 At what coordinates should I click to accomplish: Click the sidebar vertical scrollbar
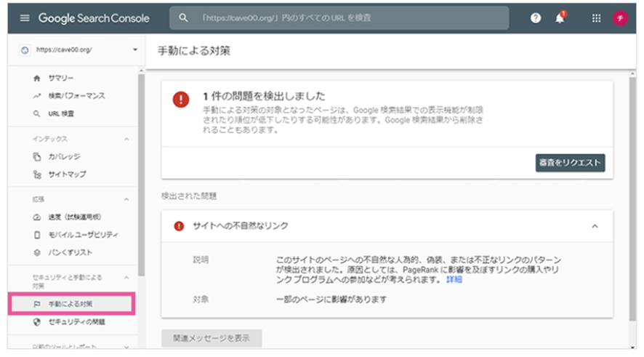(141, 175)
